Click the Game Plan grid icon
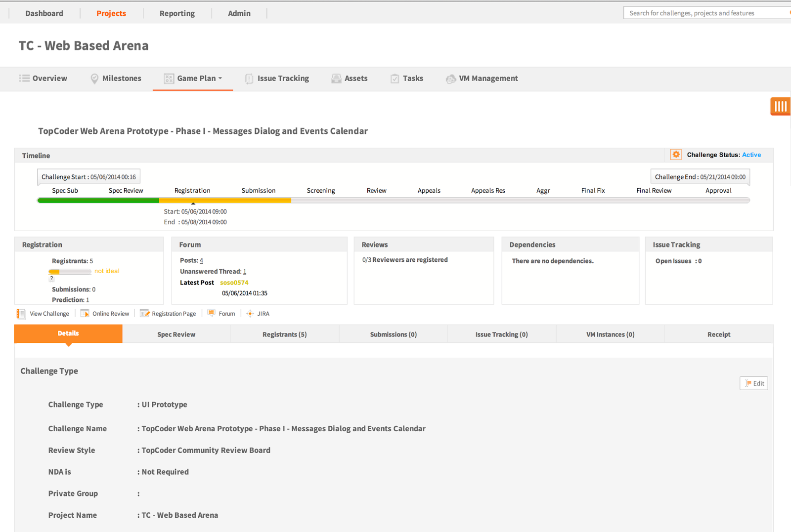Screen dimensions: 791x532 point(169,79)
